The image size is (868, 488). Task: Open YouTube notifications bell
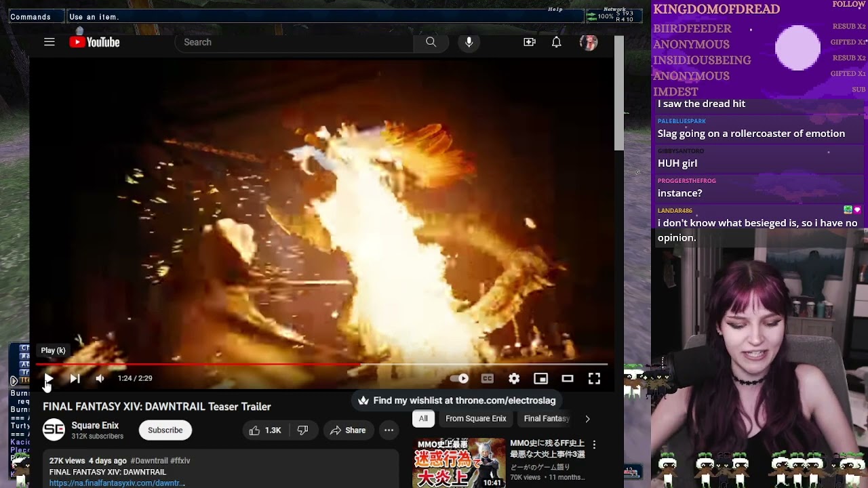tap(556, 42)
